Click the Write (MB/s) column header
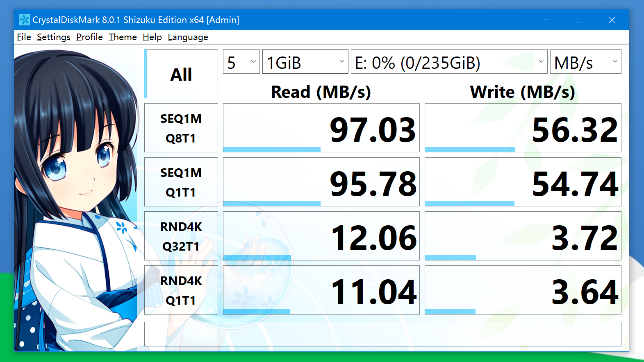The image size is (644, 362). click(x=523, y=92)
